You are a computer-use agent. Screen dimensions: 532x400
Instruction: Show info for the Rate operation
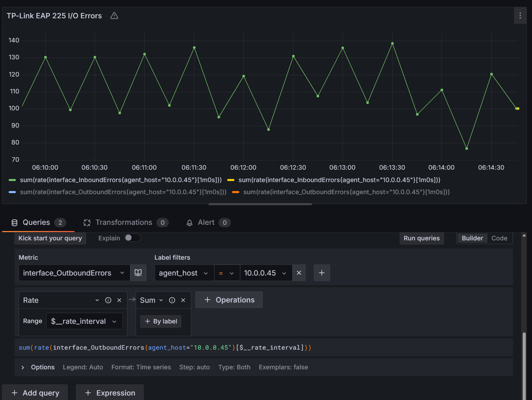coord(108,300)
